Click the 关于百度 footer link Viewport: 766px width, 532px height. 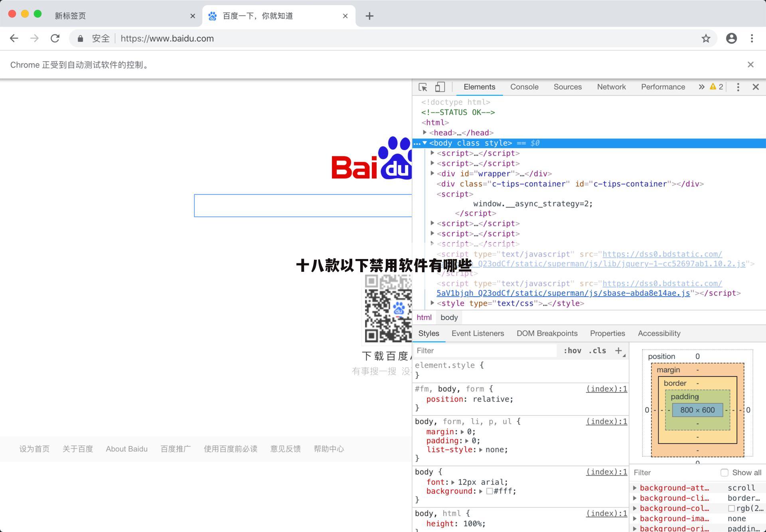click(77, 449)
